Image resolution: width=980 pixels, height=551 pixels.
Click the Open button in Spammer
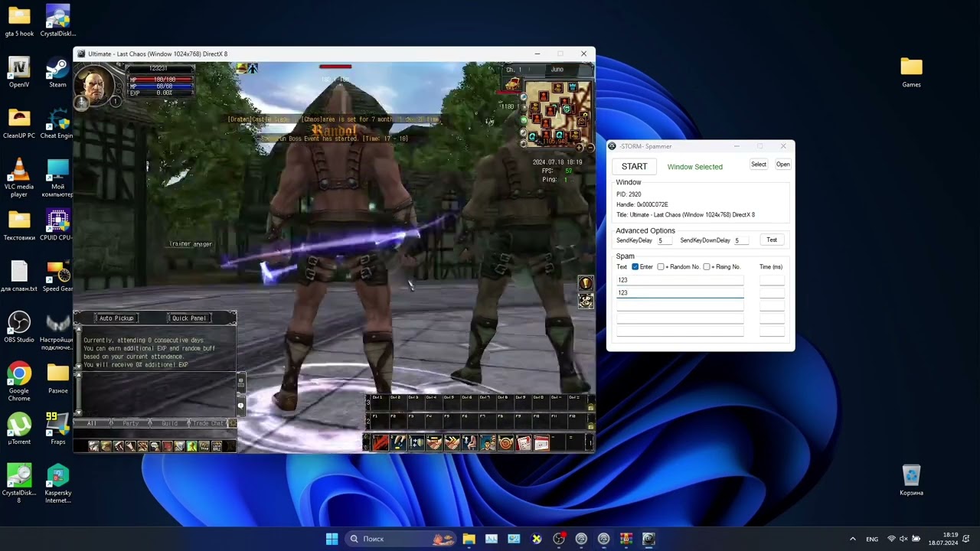click(782, 165)
